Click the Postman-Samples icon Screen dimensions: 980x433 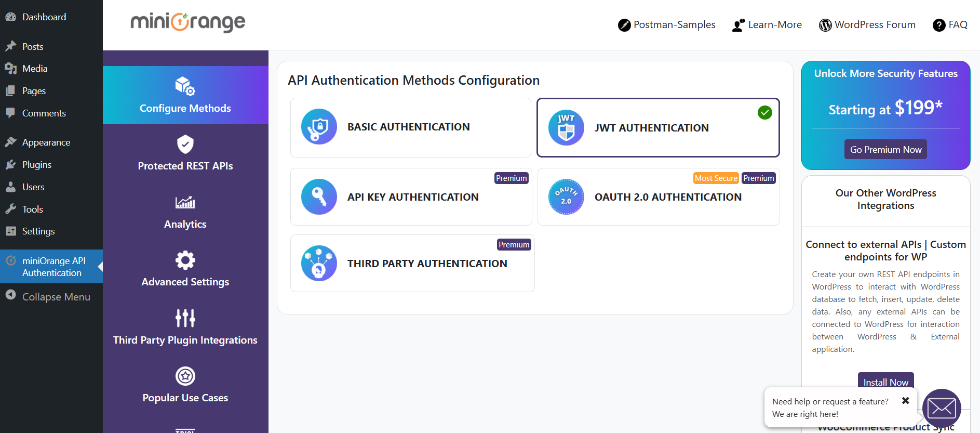pyautogui.click(x=624, y=25)
